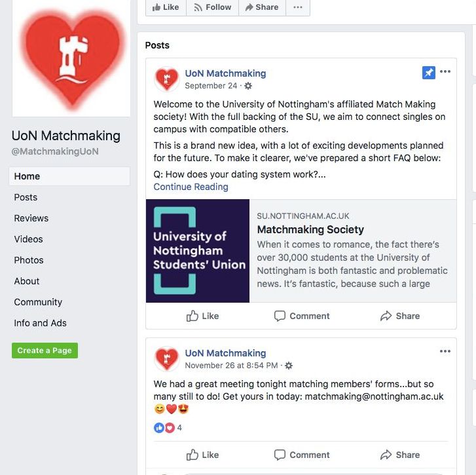This screenshot has width=476, height=475.
Task: Open the Reviews tab in the sidebar
Action: pyautogui.click(x=31, y=218)
